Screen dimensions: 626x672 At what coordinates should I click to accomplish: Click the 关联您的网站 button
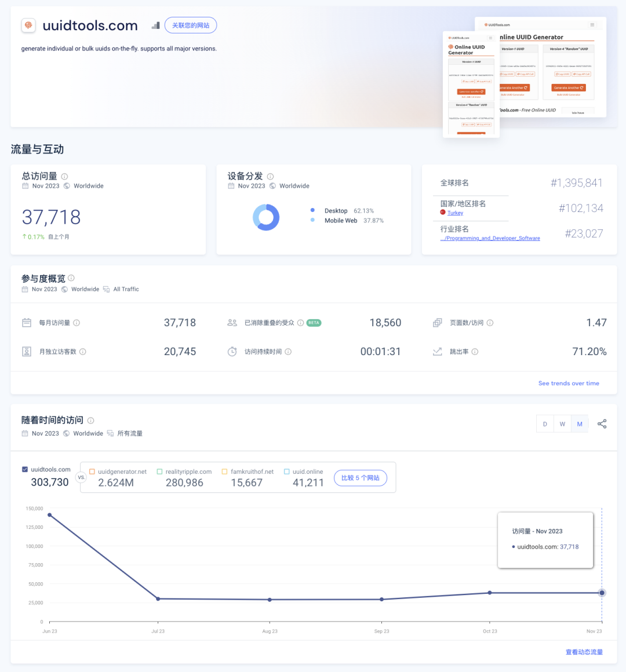[191, 25]
